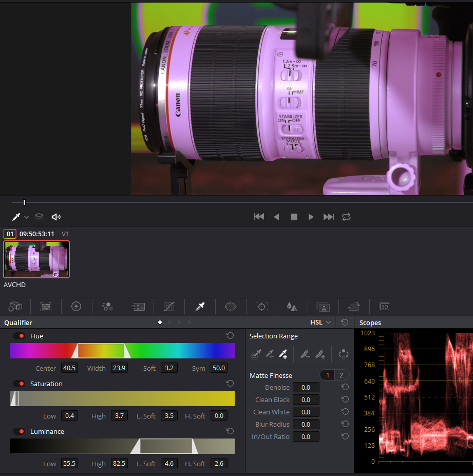Toggle the Hue qualifier on/off switch
The width and height of the screenshot is (473, 476).
point(19,336)
